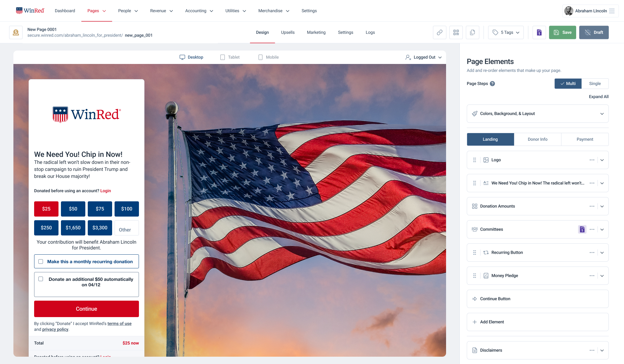Open more options for Committees
The height and width of the screenshot is (364, 624).
click(x=592, y=229)
